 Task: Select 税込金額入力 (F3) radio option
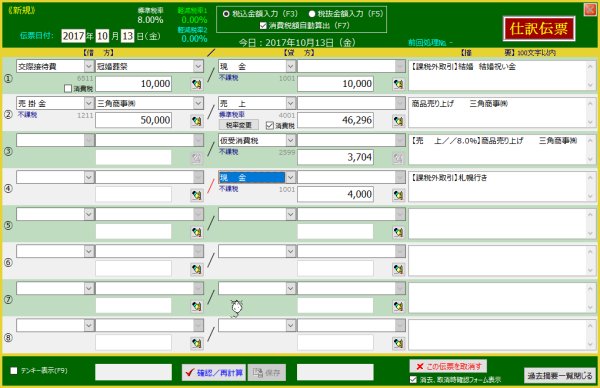point(226,14)
